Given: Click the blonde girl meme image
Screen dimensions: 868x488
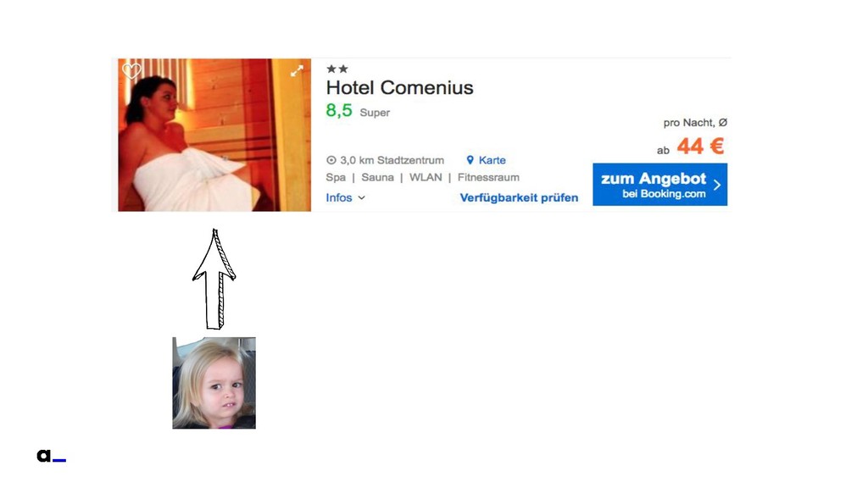Looking at the screenshot, I should point(214,383).
